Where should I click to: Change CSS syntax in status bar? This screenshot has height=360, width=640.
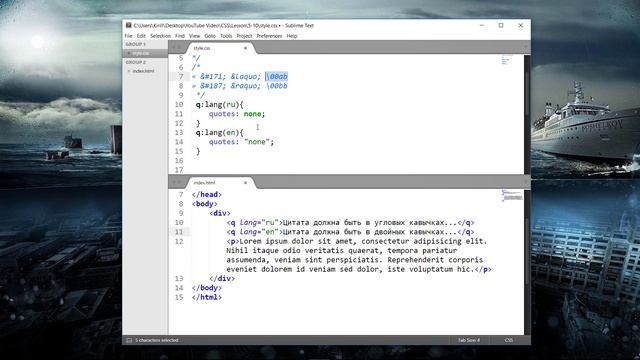tap(509, 340)
